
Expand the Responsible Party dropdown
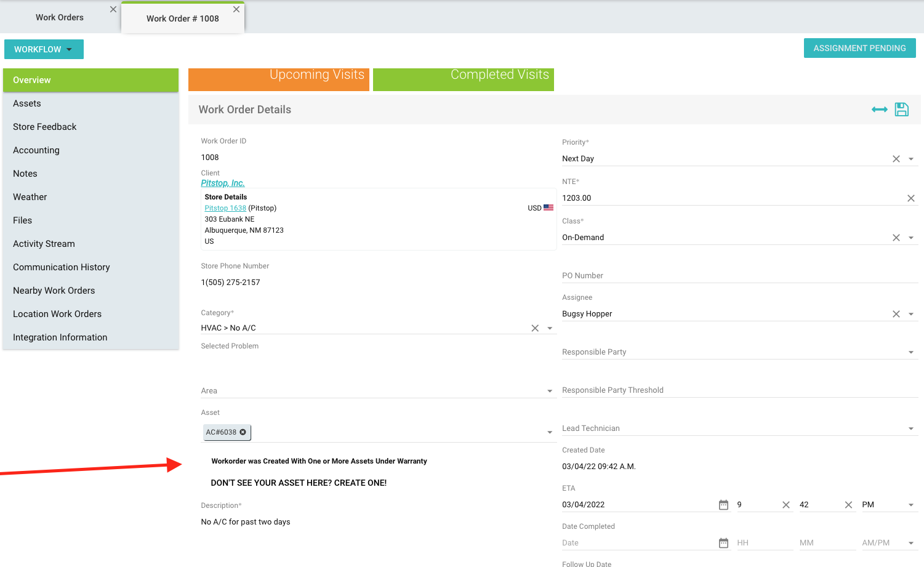[x=910, y=352]
